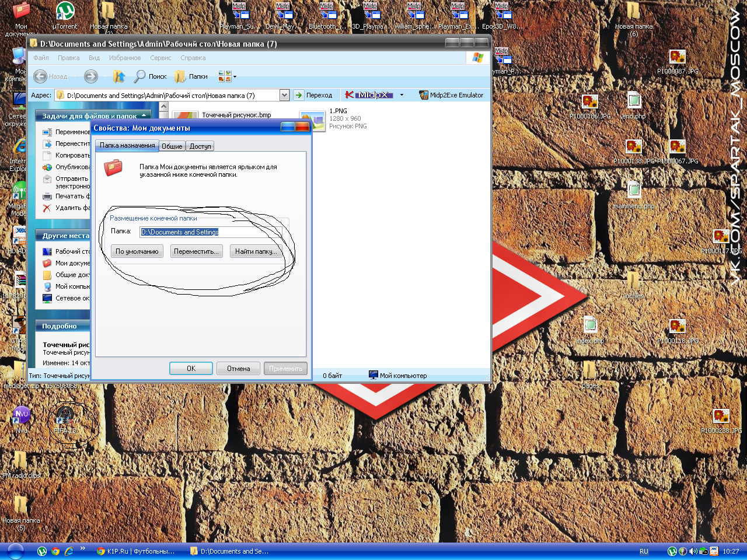The image size is (747, 560).
Task: Select the FIFA 13 desktop shortcut
Action: [65, 417]
